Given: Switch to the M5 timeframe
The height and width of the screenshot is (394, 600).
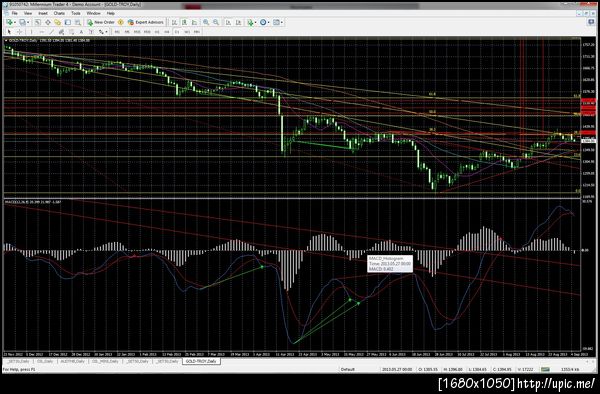Looking at the screenshot, I should tap(127, 32).
